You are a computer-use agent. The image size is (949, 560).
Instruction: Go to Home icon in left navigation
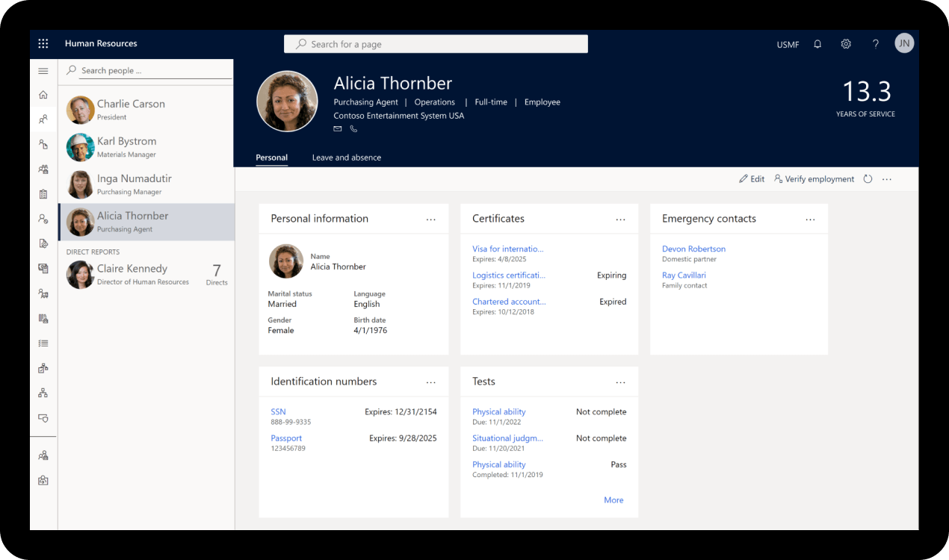pyautogui.click(x=43, y=95)
